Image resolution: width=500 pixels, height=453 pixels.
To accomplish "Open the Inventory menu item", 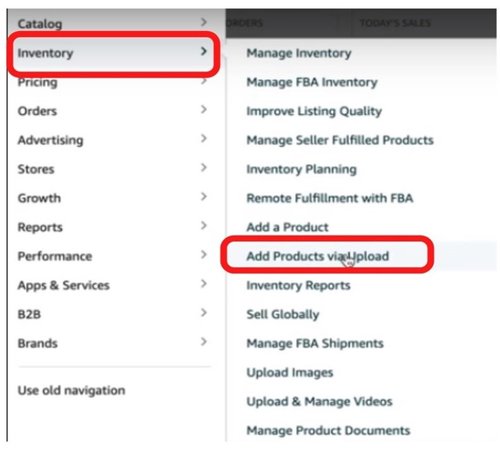I will click(x=113, y=53).
